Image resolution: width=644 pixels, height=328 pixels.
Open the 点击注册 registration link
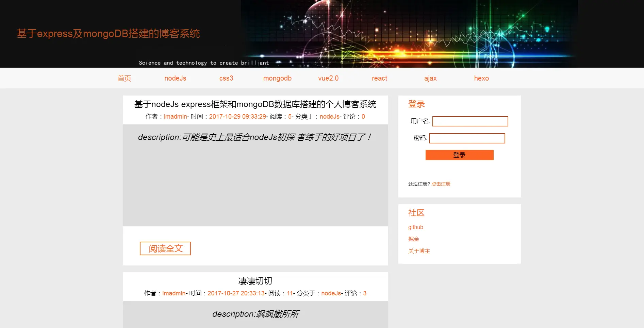click(x=441, y=184)
